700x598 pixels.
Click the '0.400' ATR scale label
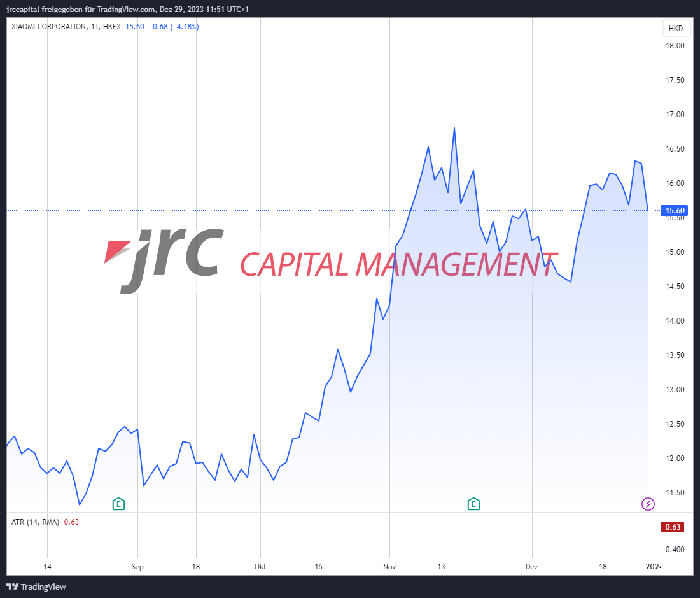tap(675, 550)
